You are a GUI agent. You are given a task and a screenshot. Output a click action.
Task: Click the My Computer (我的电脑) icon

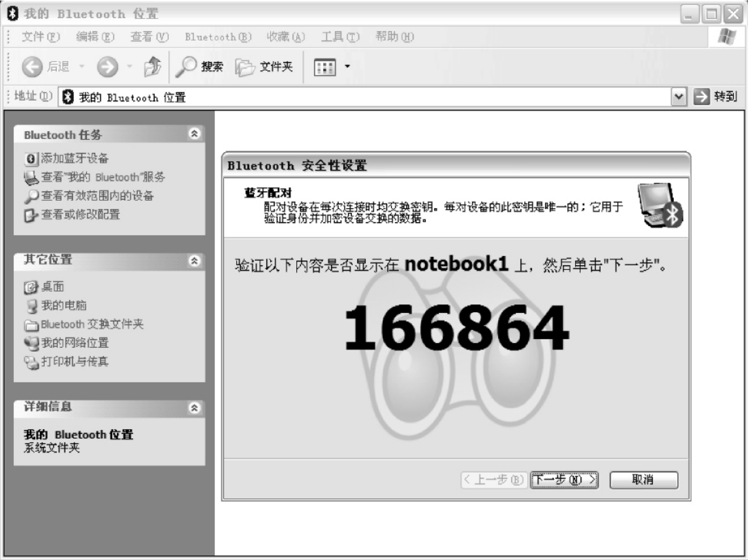(x=32, y=306)
